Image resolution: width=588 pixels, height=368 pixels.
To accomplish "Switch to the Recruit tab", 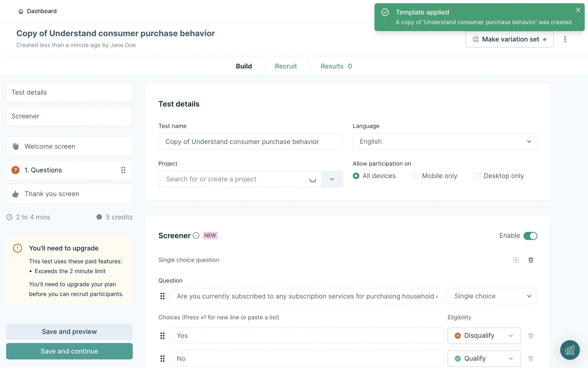I will [285, 66].
